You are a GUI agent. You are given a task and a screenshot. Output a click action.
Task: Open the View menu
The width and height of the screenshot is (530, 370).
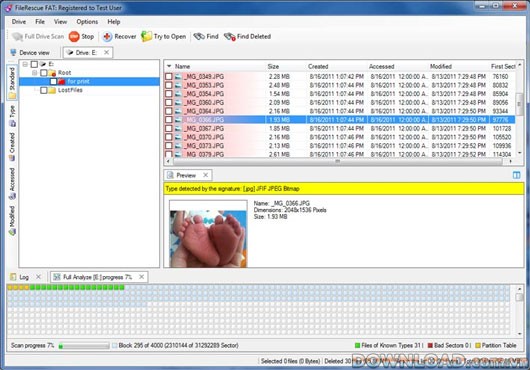click(61, 22)
